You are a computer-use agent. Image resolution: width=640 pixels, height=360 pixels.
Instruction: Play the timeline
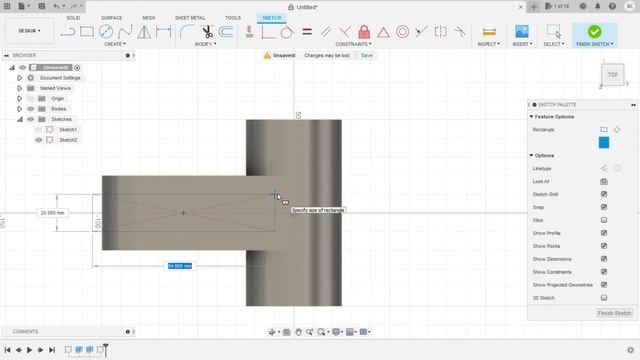click(x=29, y=350)
